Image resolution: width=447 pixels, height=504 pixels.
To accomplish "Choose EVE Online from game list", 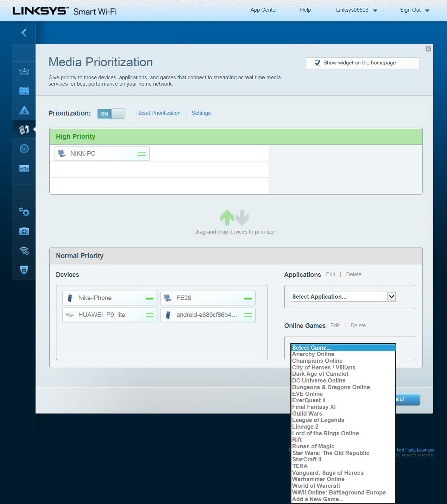I will pos(344,394).
